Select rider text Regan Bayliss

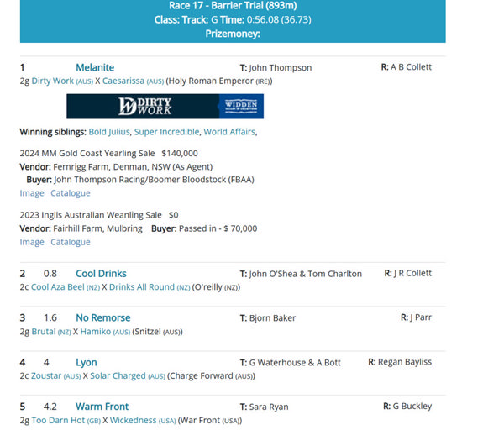pos(405,362)
